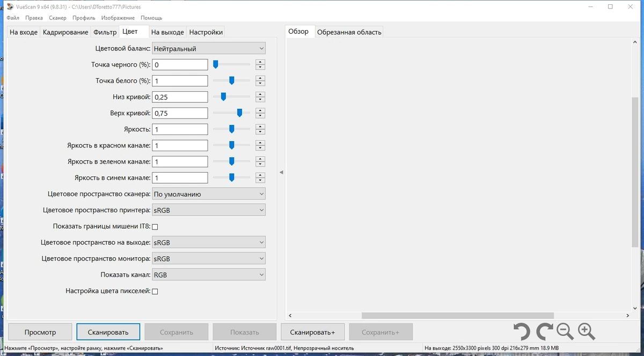The width and height of the screenshot is (644, 356).
Task: Open the "Цветовое пространство монитора" dropdown
Action: click(209, 258)
